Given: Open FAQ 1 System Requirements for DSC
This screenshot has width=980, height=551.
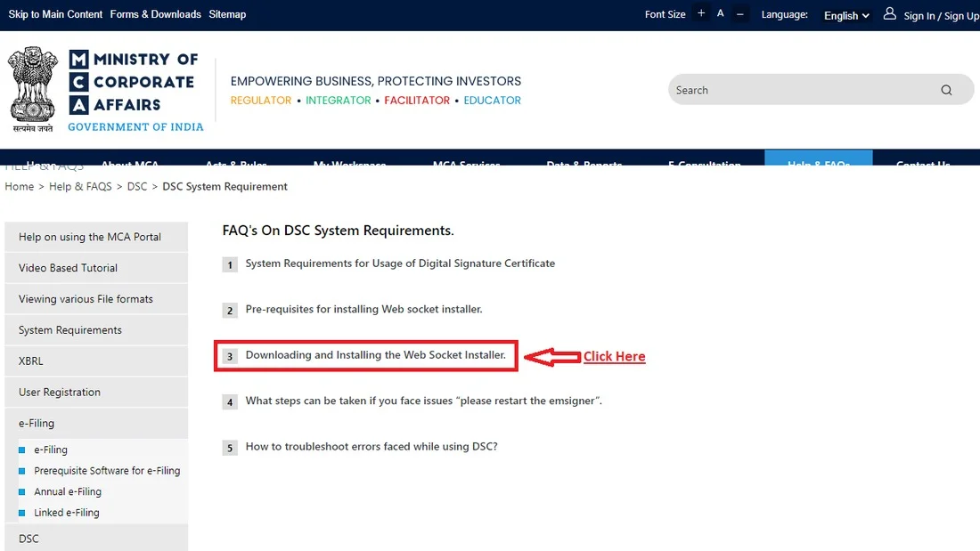Looking at the screenshot, I should [400, 263].
